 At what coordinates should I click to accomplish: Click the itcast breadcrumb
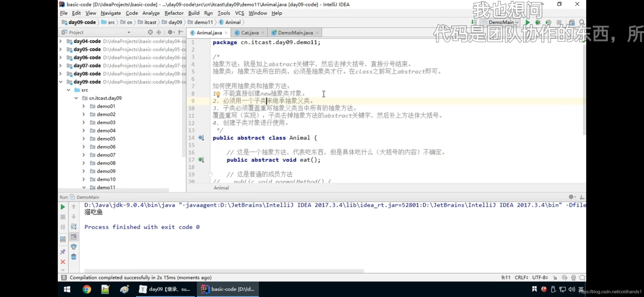(x=147, y=22)
